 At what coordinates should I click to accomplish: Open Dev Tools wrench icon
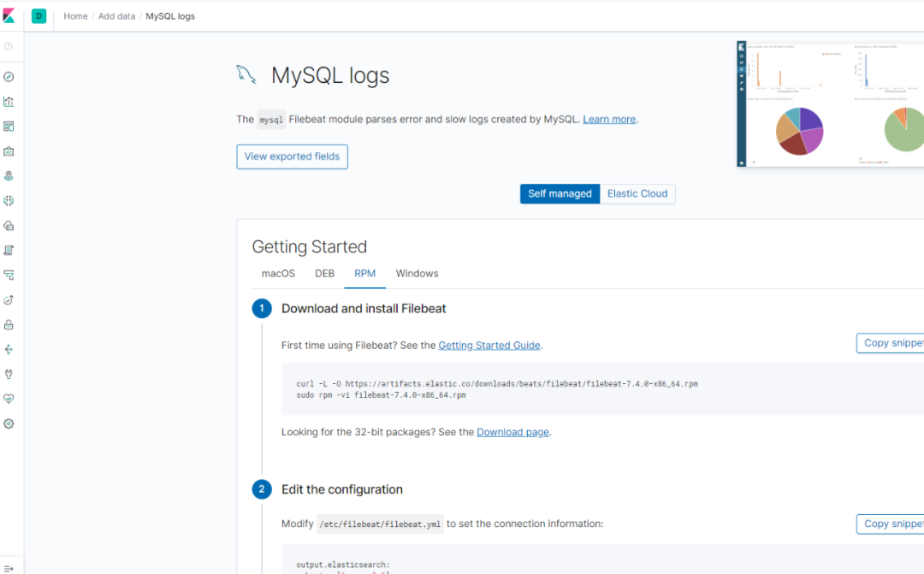pos(9,374)
